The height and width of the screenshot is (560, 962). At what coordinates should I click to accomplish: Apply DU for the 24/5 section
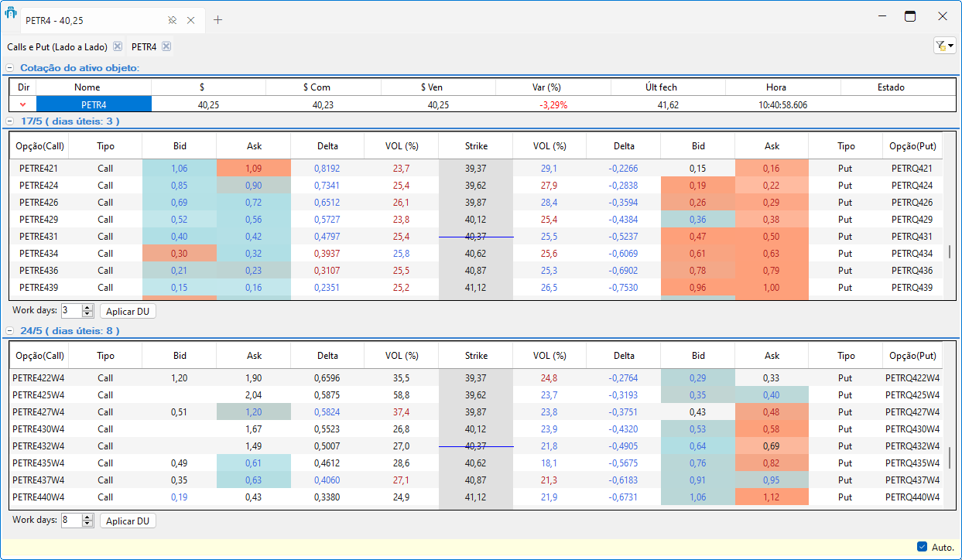click(128, 521)
